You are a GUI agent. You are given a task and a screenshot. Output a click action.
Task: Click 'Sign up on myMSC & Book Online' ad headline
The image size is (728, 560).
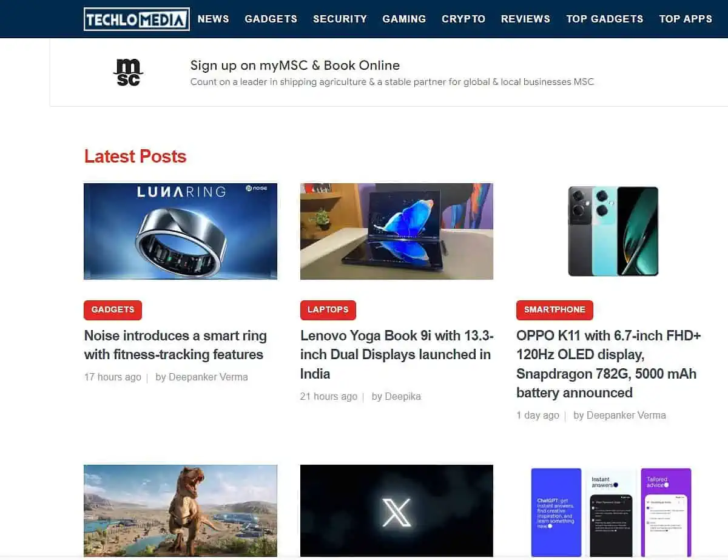[295, 66]
